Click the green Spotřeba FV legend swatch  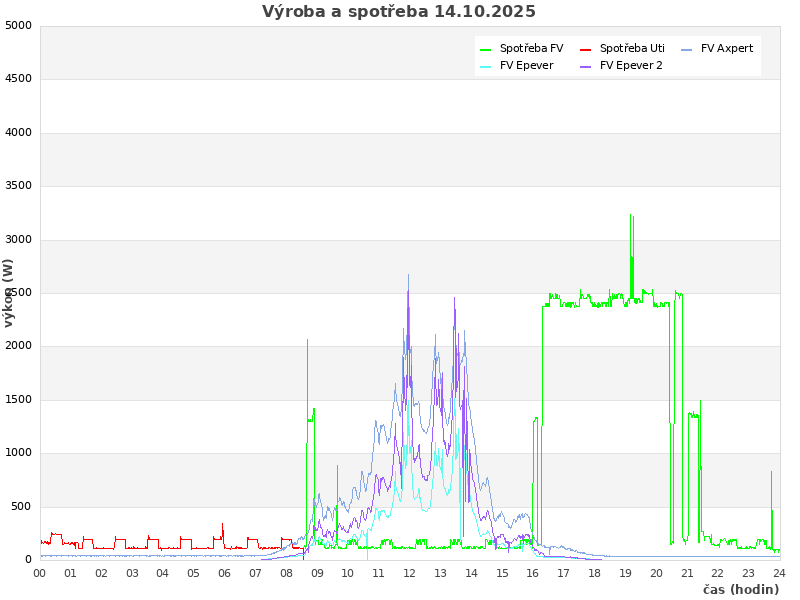point(485,49)
